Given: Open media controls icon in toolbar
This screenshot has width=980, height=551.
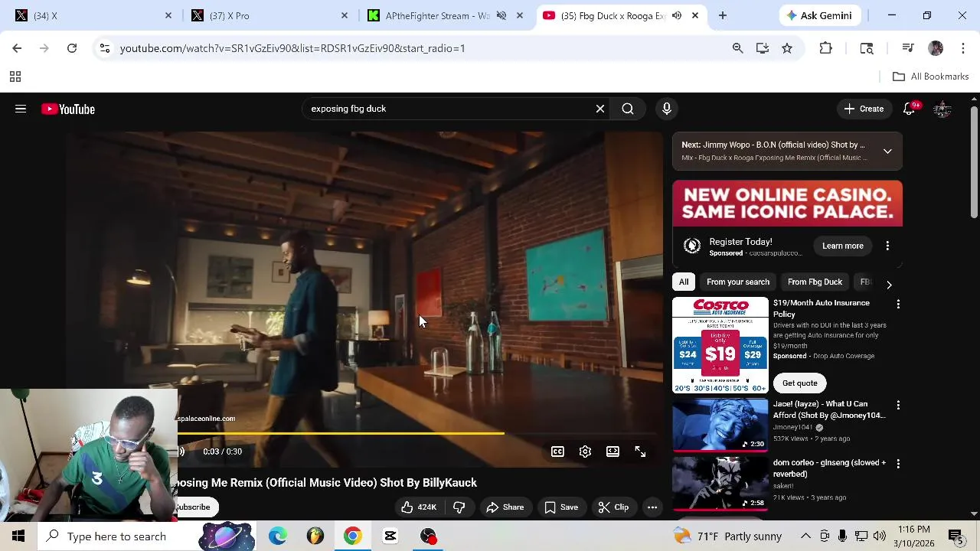Looking at the screenshot, I should pyautogui.click(x=908, y=48).
